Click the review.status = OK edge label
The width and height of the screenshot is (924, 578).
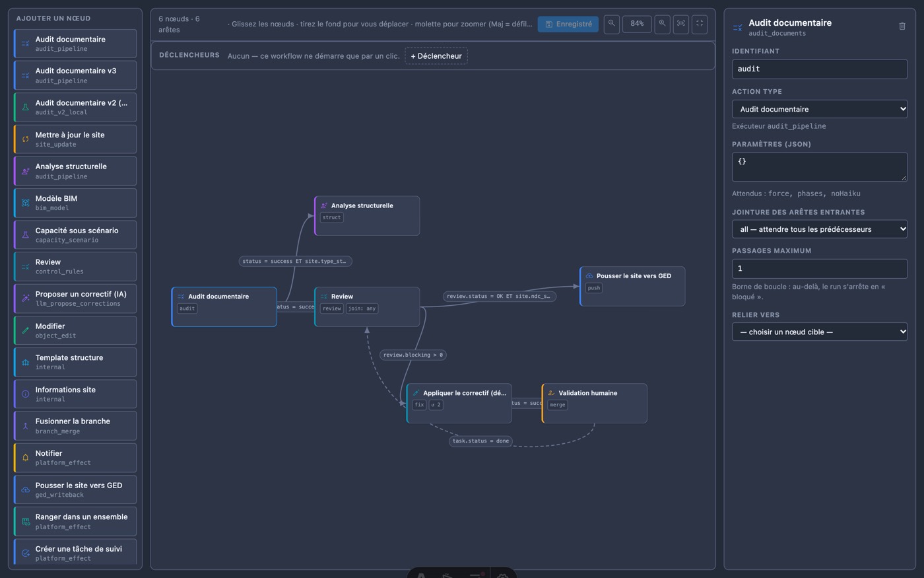click(499, 296)
